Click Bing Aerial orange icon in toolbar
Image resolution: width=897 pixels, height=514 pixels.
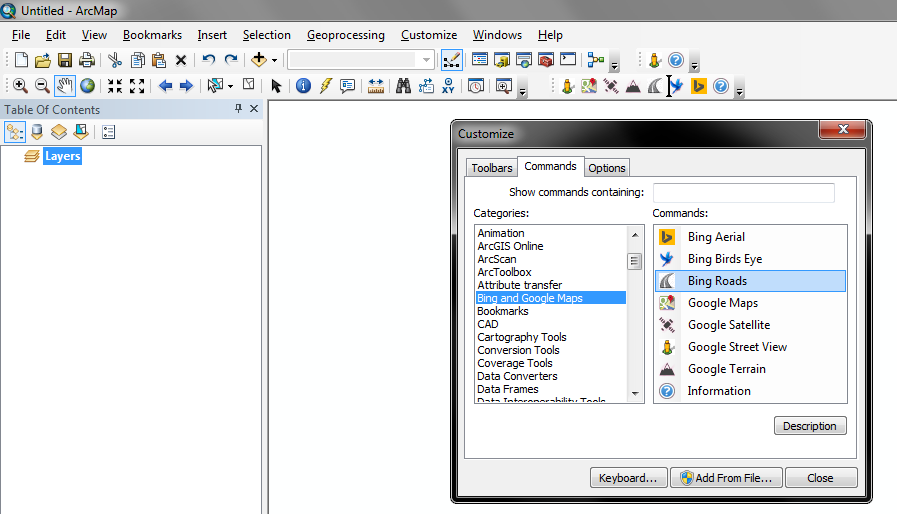(698, 86)
